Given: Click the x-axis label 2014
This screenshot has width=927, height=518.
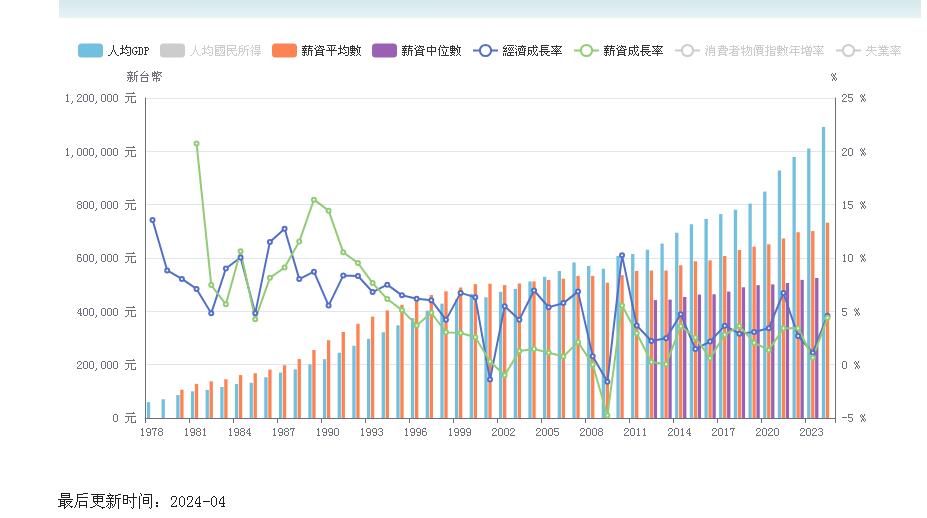Looking at the screenshot, I should click(679, 432).
